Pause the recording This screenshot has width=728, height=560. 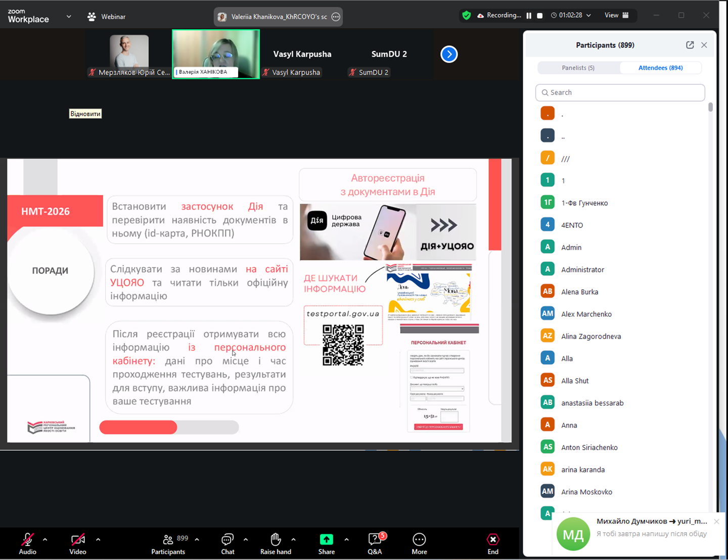coord(529,16)
